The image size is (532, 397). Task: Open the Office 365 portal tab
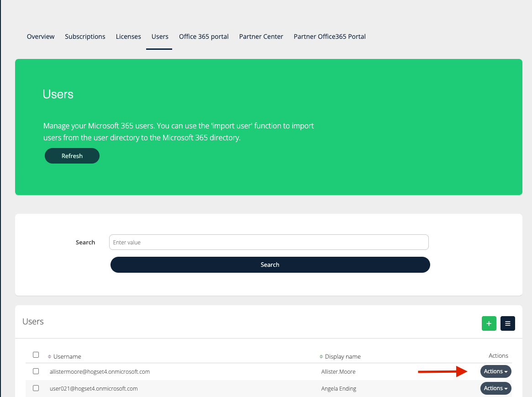(204, 37)
